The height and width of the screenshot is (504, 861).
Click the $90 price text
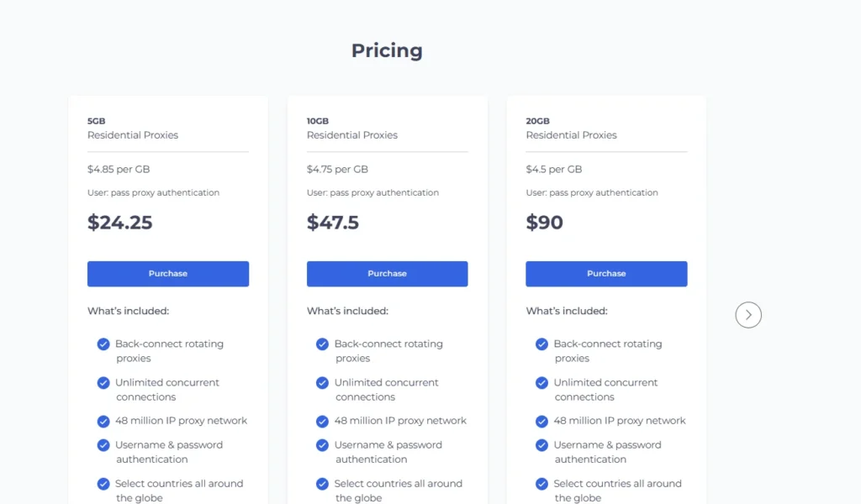(544, 222)
